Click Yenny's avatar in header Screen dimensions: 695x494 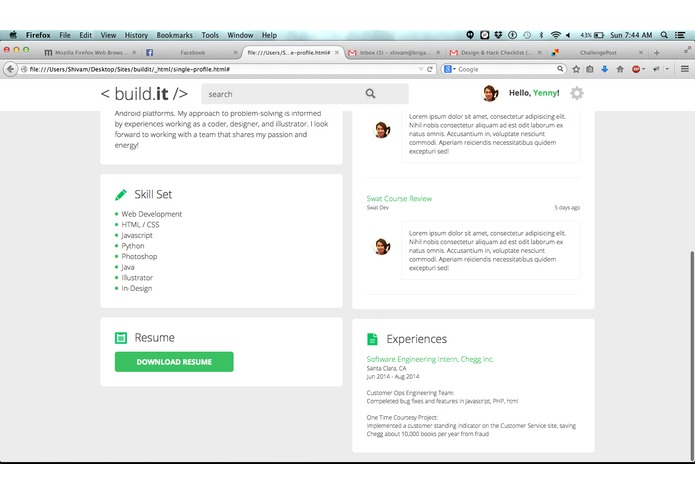pyautogui.click(x=490, y=93)
